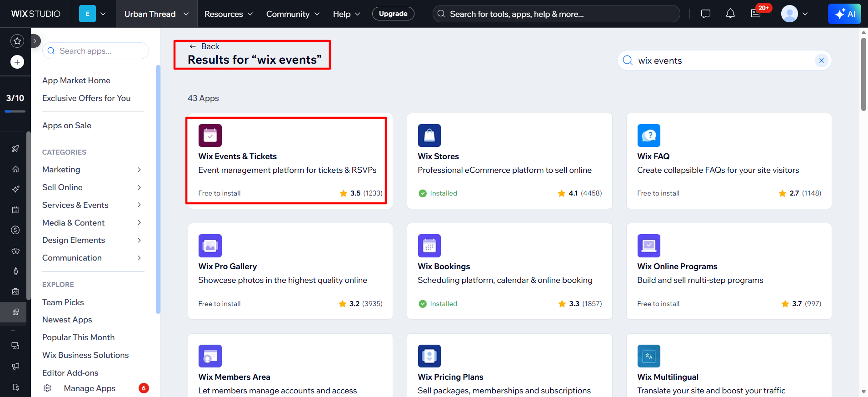Go to the home icon in sidebar
868x397 pixels.
click(x=15, y=169)
